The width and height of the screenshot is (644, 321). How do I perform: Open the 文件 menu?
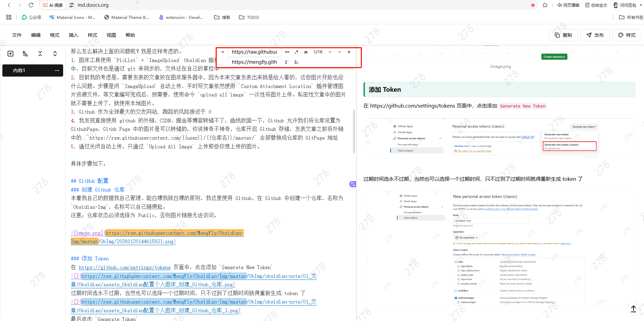pos(17,35)
